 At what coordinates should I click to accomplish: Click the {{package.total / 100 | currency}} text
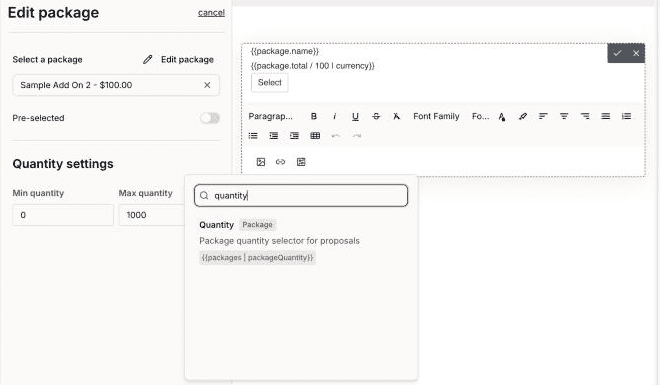tap(312, 66)
